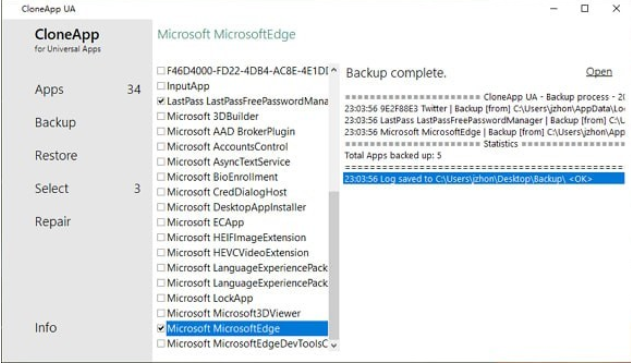Uncheck the Microsoft MicrosoftEdge checkbox

click(161, 328)
